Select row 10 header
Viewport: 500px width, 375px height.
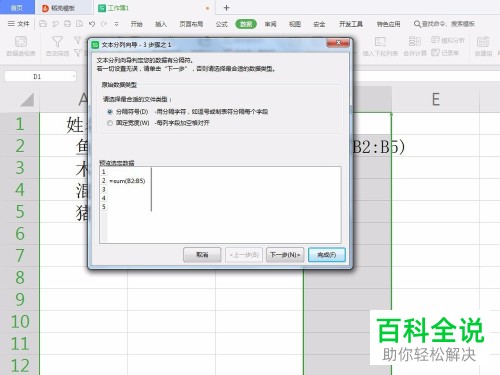[20, 322]
